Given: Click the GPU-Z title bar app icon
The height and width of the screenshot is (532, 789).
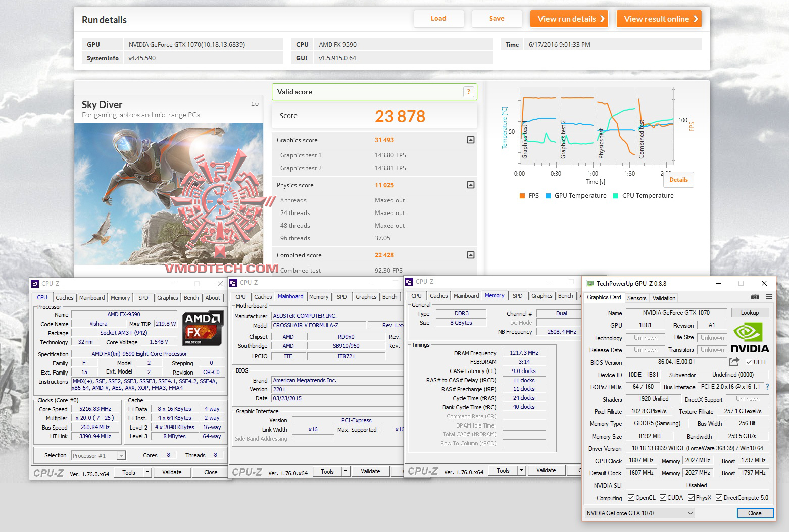Looking at the screenshot, I should [590, 284].
